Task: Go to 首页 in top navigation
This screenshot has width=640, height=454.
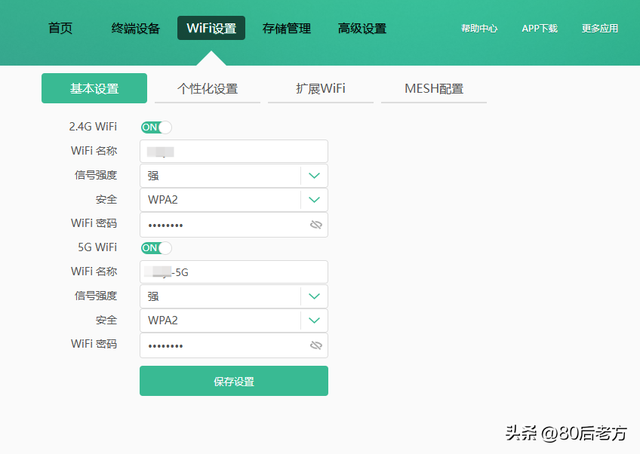Action: [60, 28]
